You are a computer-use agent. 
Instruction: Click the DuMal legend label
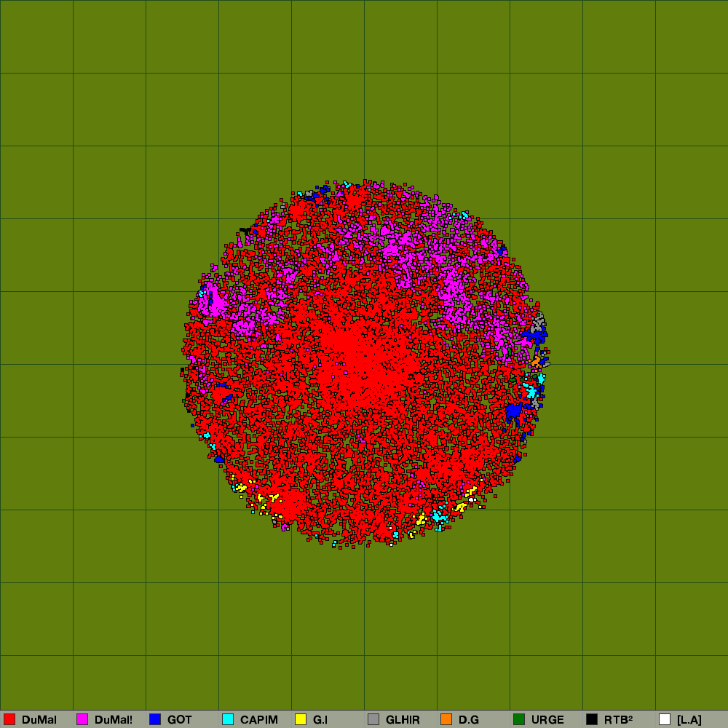39,720
